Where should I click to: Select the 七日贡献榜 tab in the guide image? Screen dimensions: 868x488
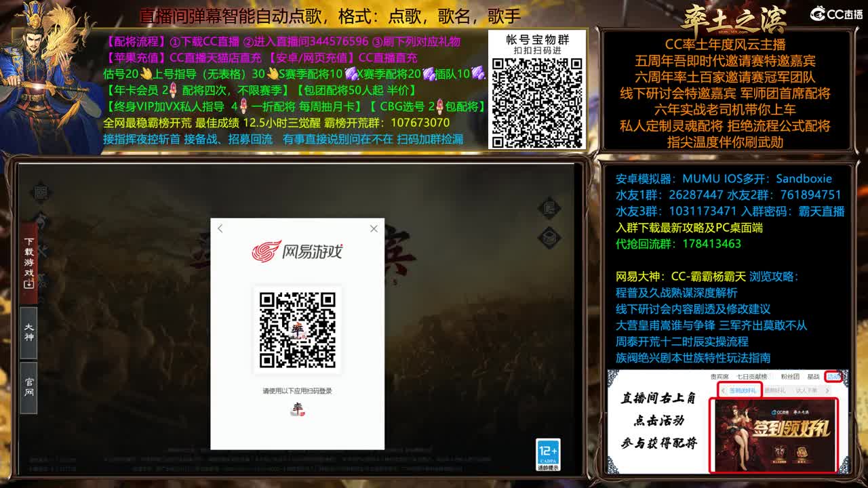[753, 377]
